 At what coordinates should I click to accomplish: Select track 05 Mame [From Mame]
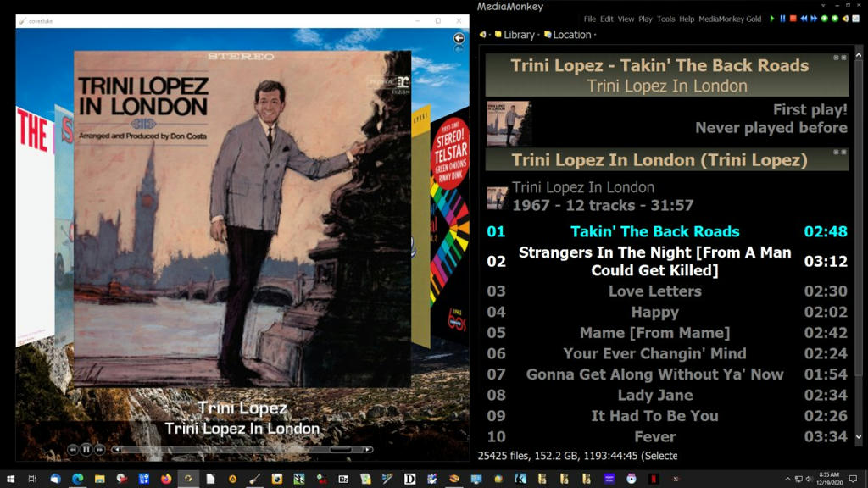point(667,332)
